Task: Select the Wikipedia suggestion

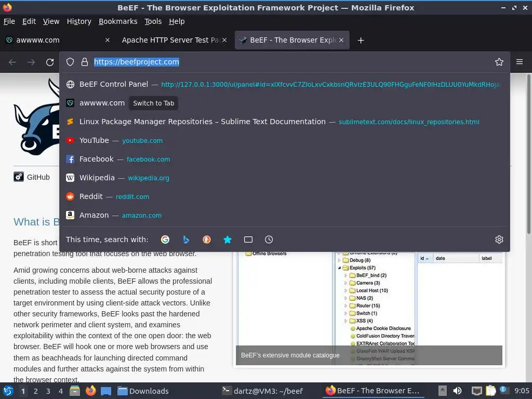Action: 284,178
